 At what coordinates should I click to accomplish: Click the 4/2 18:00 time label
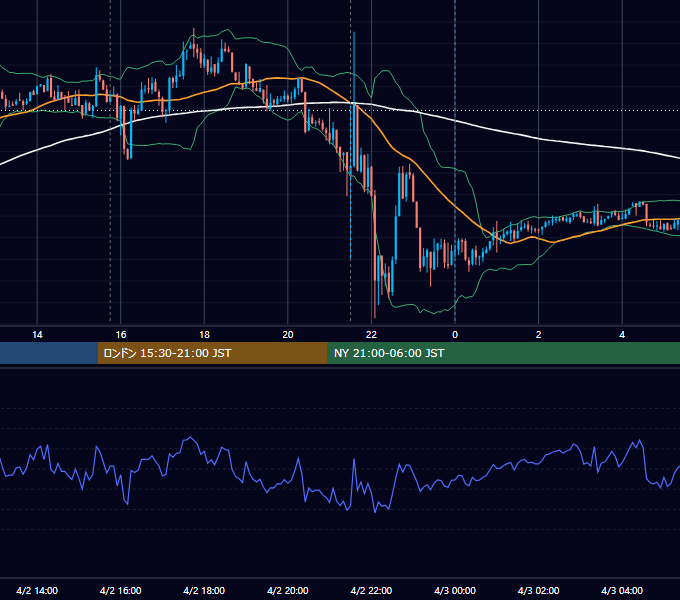pyautogui.click(x=204, y=590)
